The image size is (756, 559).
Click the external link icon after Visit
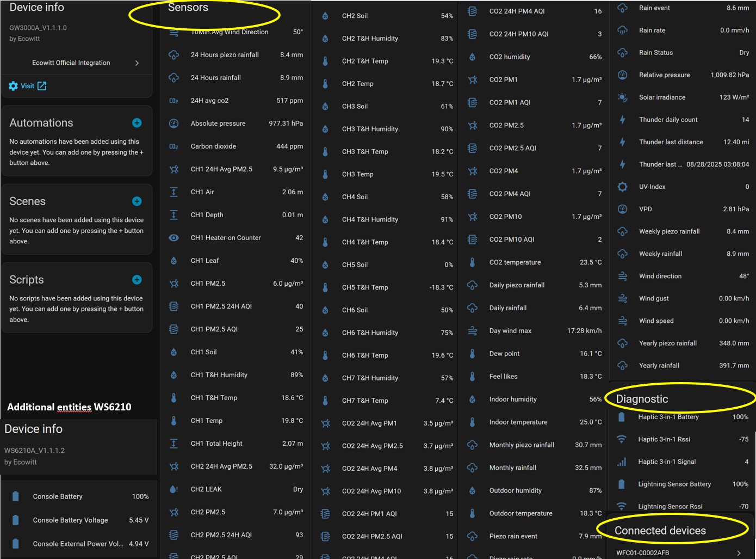tap(42, 86)
